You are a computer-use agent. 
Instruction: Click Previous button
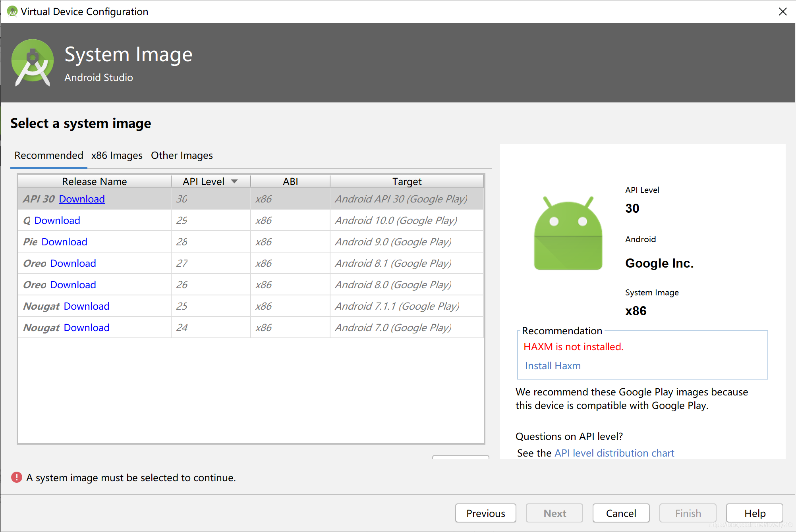[x=487, y=512]
